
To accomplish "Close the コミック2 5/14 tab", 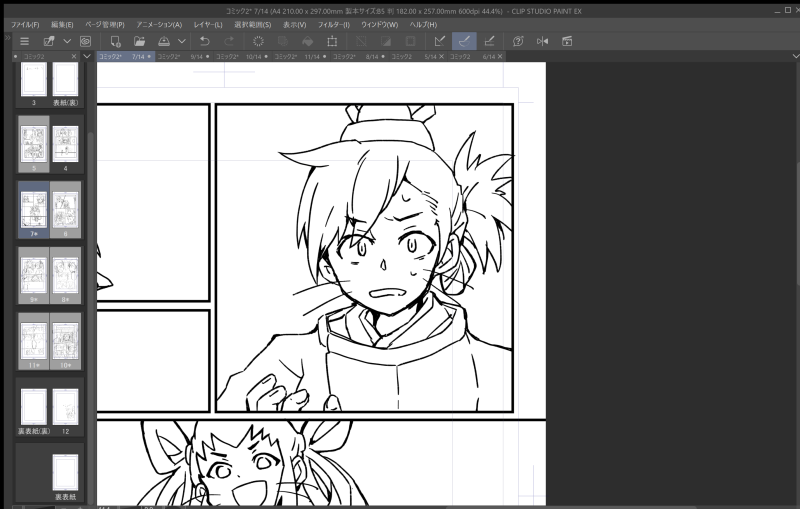I will (x=441, y=57).
